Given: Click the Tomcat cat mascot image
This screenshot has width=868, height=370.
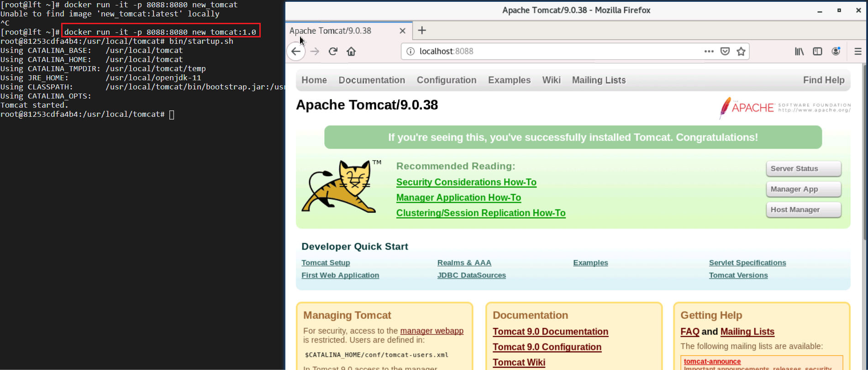Looking at the screenshot, I should pos(341,186).
